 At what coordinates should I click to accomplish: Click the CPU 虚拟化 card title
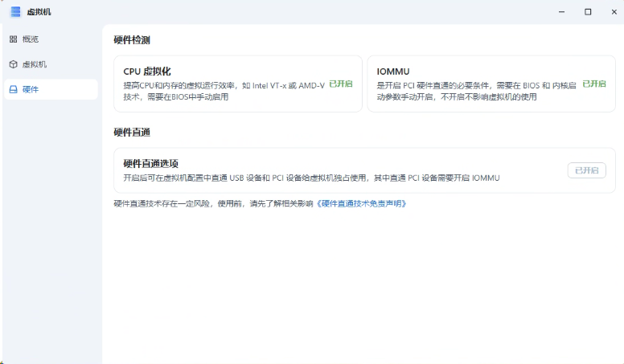(147, 72)
